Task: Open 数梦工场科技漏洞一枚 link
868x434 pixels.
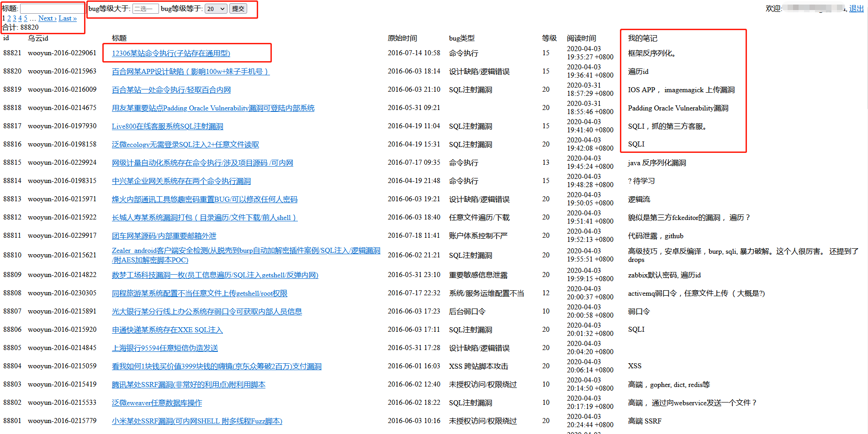Action: pyautogui.click(x=215, y=275)
